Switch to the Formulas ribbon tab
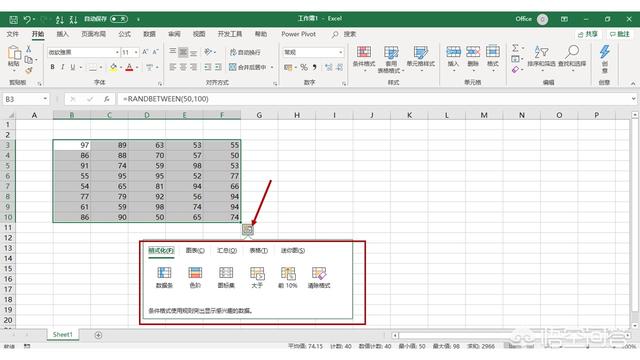640x360 pixels. tap(124, 34)
